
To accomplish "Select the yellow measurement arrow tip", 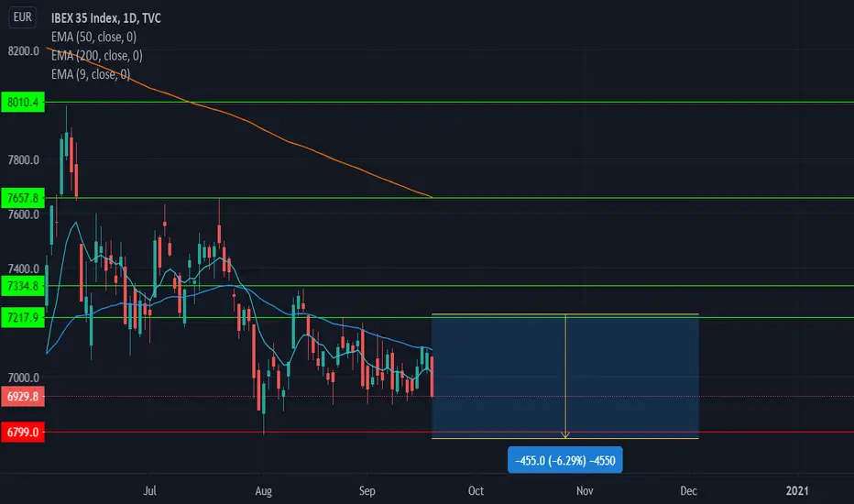I will click(x=565, y=435).
